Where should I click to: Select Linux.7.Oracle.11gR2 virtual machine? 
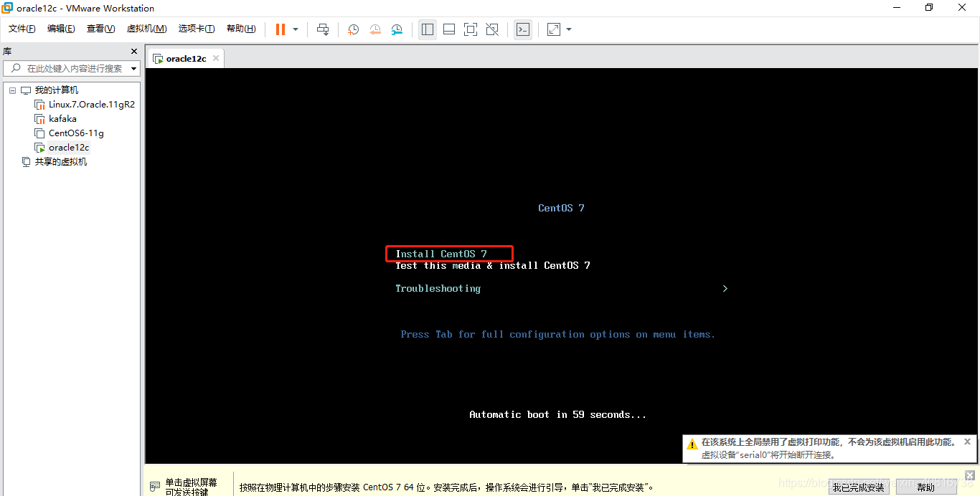92,105
